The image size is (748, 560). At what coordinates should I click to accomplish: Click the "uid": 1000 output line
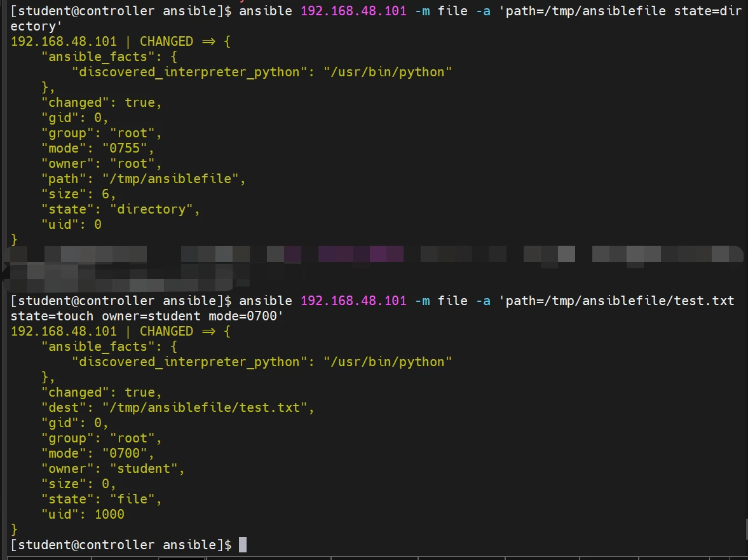click(83, 514)
